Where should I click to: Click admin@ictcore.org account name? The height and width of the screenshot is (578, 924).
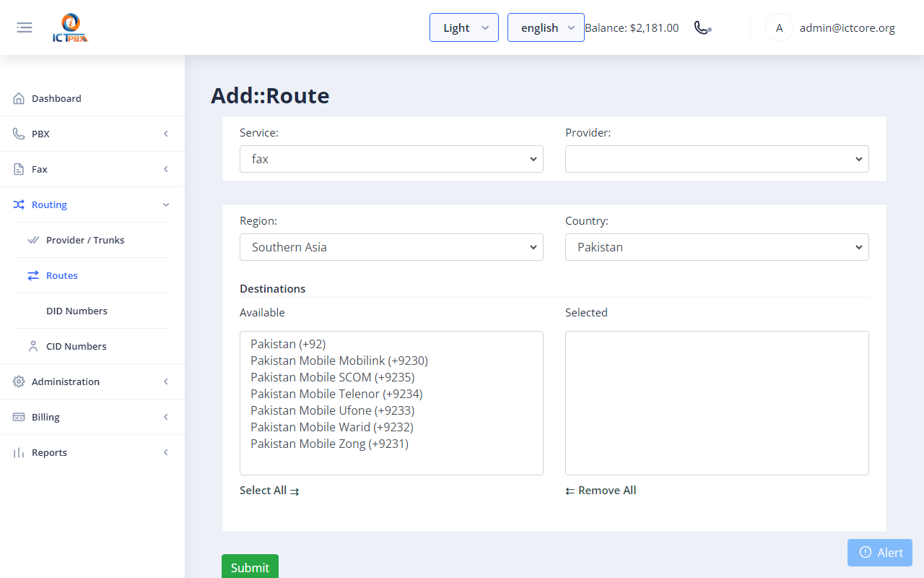(847, 27)
